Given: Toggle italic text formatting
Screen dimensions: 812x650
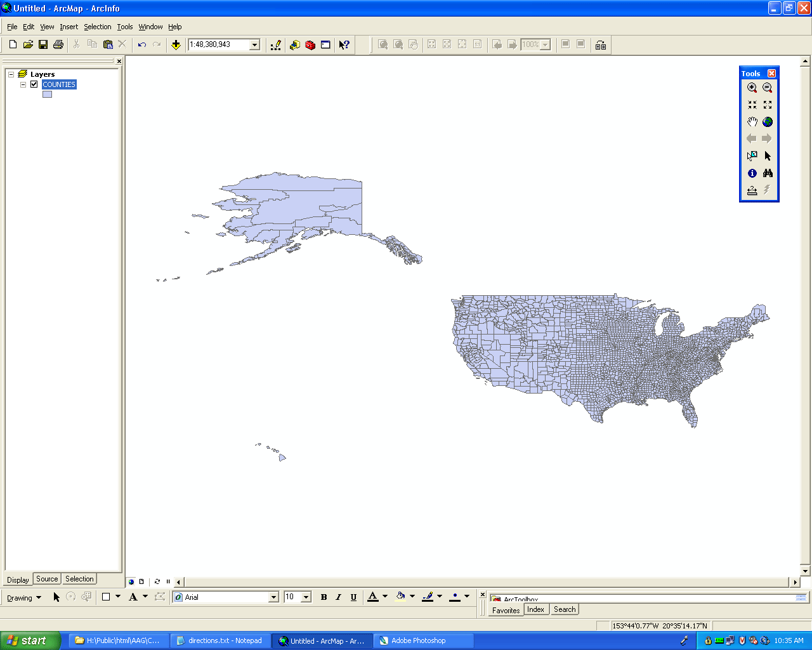Looking at the screenshot, I should [x=338, y=597].
